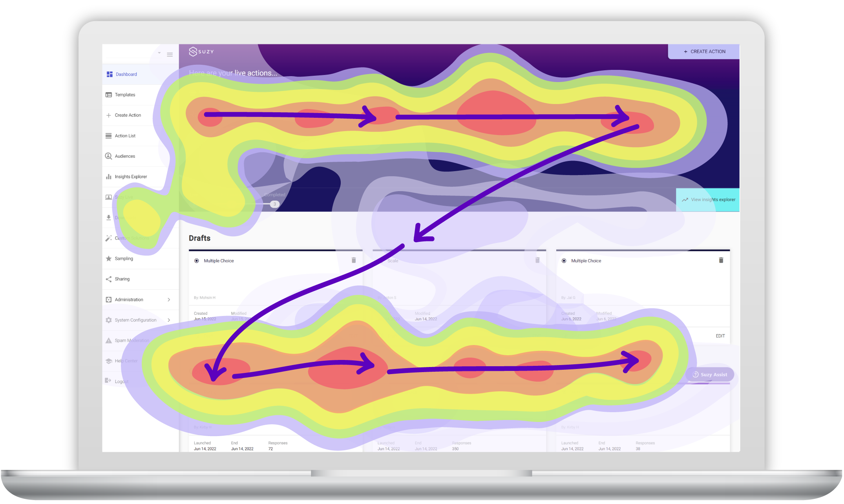Select the Multiple Choice radio on Mohsin H's draft
This screenshot has height=504, width=844.
(197, 260)
